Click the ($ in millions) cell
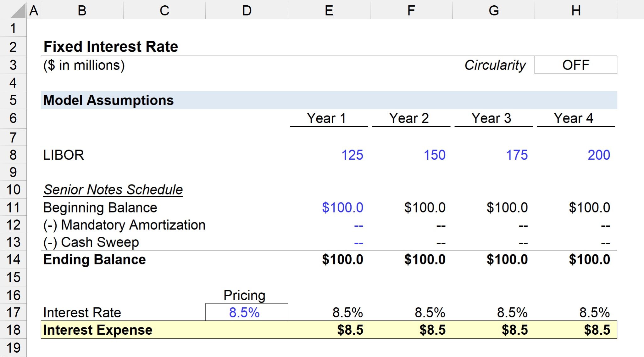 (x=84, y=65)
